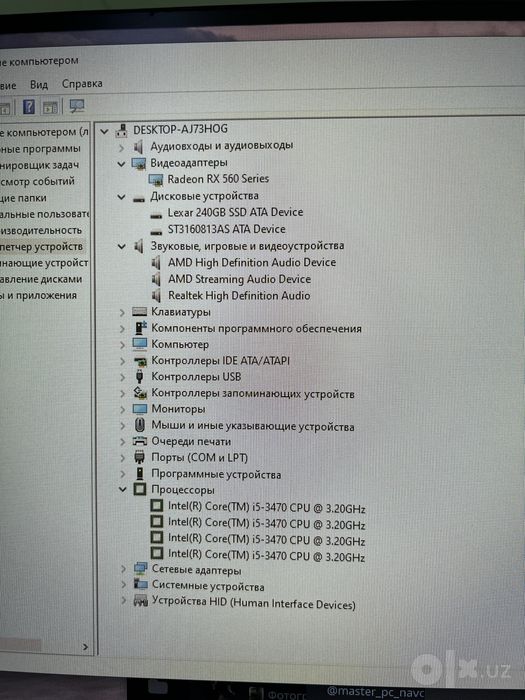525x700 pixels.
Task: Select the last Intel Core i5-3470 CPU entry
Action: tap(267, 556)
